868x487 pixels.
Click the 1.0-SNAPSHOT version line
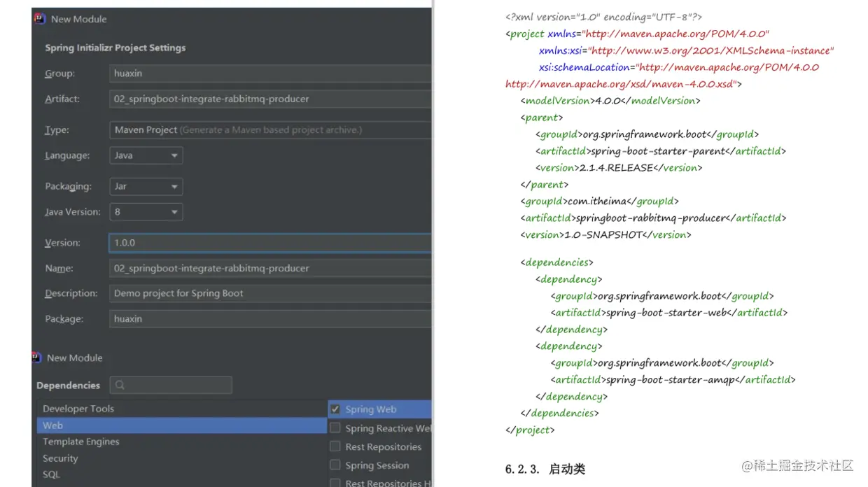[605, 234]
